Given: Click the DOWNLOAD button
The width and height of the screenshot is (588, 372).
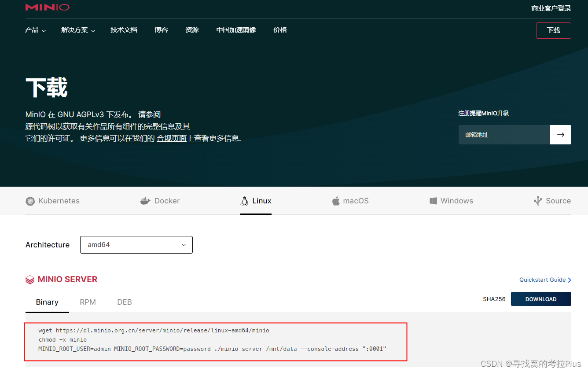Looking at the screenshot, I should (x=541, y=299).
